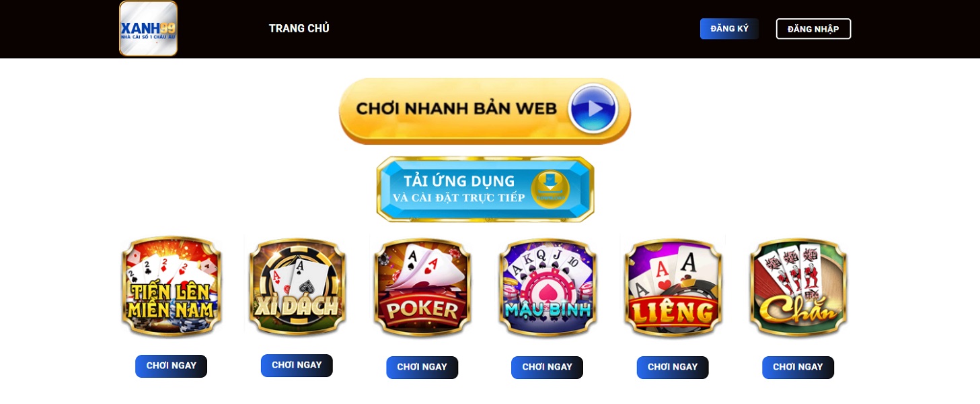Screen dimensions: 980x404
Task: Click the Đăng Ký button
Action: 729,28
